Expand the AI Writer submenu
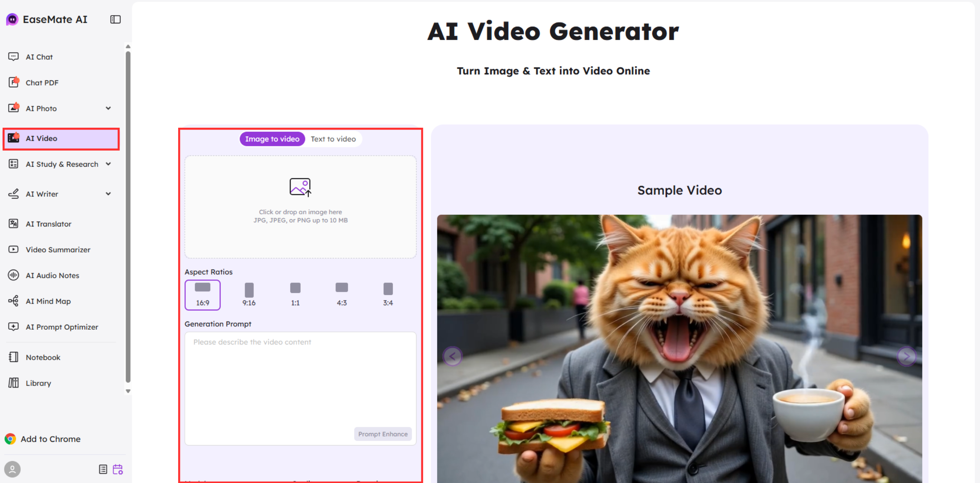 [108, 193]
